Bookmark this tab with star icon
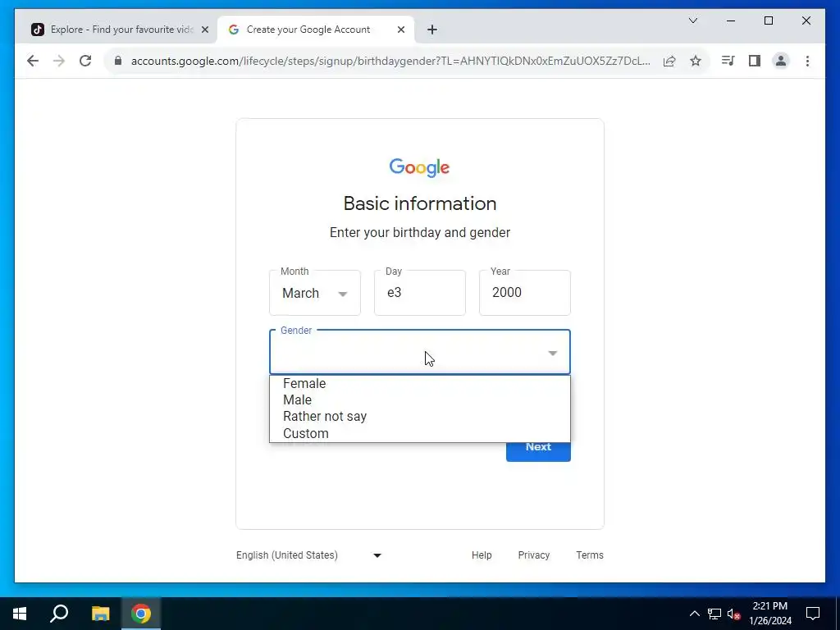Screen dimensions: 840x630 coord(696,61)
